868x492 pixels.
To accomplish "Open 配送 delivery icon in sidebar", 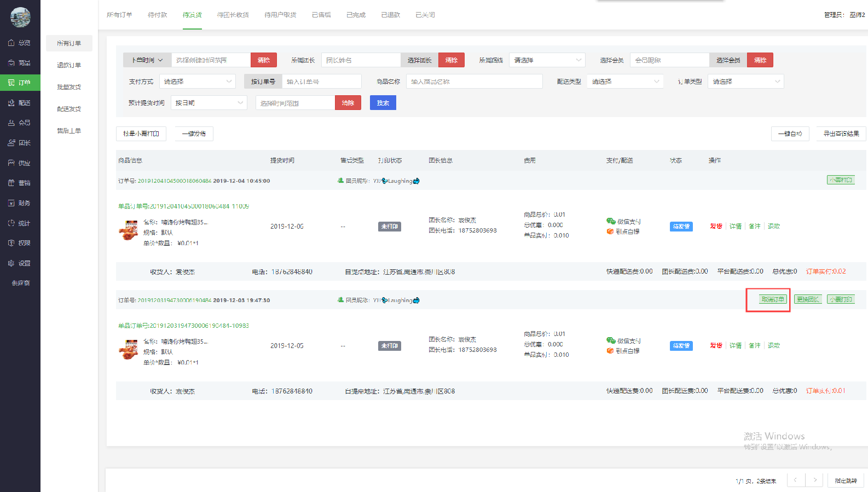I will [x=11, y=103].
